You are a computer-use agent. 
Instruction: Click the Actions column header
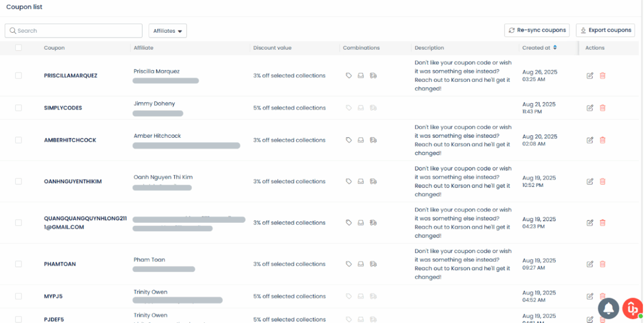click(595, 48)
